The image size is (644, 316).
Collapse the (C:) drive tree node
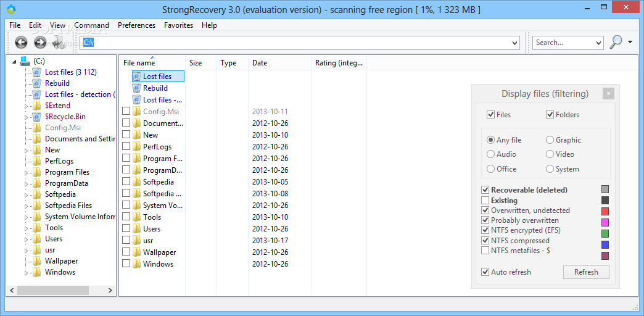pos(14,62)
